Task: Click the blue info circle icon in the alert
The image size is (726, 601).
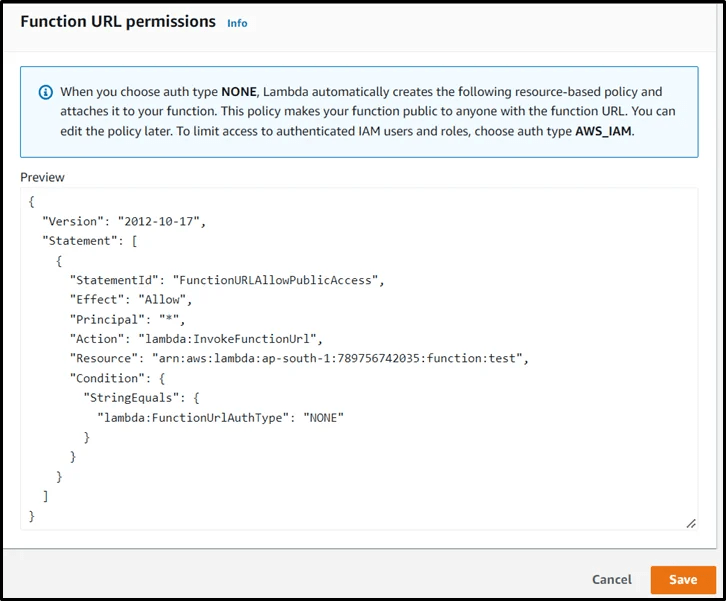Action: tap(45, 92)
